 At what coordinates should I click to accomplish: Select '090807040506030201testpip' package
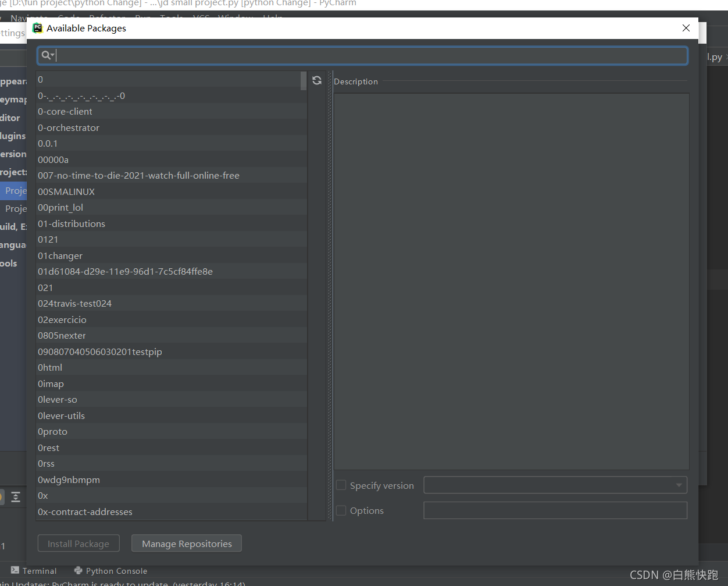point(172,351)
